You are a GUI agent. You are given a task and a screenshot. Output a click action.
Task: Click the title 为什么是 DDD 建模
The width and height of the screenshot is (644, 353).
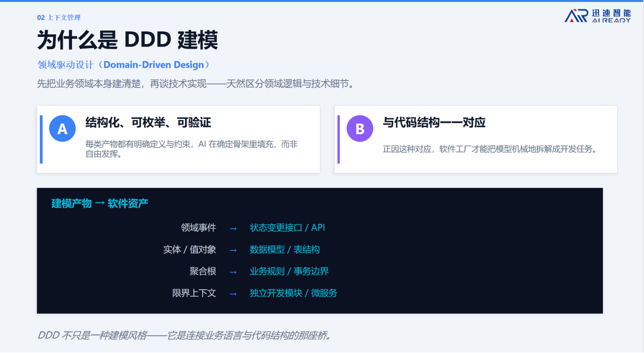coord(128,40)
